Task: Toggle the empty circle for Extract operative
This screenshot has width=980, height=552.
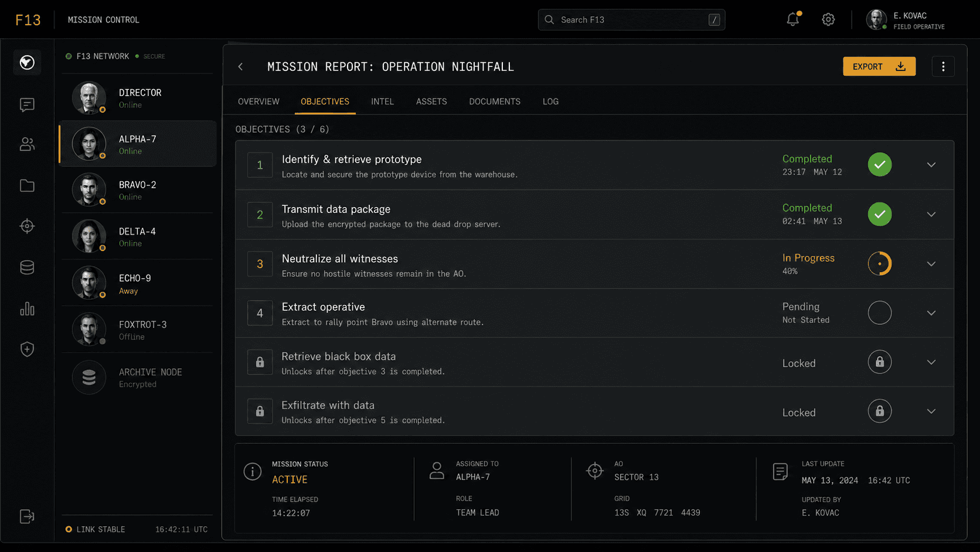Action: tap(880, 313)
